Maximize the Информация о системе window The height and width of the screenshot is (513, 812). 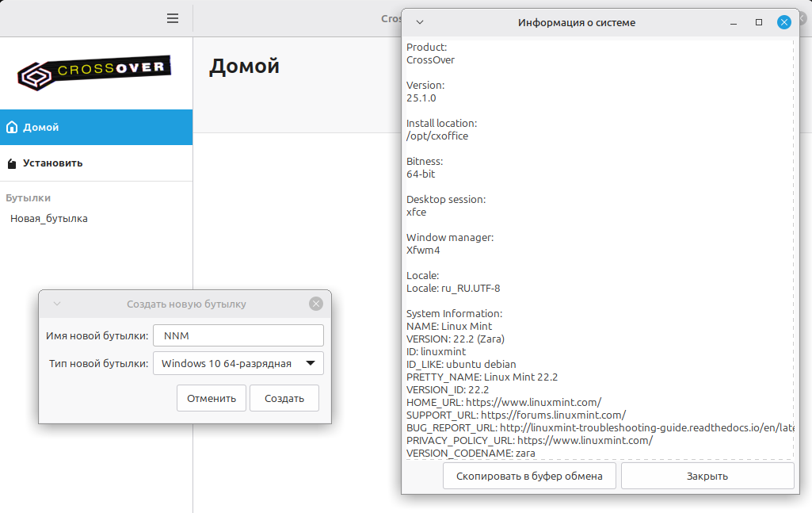pyautogui.click(x=759, y=23)
